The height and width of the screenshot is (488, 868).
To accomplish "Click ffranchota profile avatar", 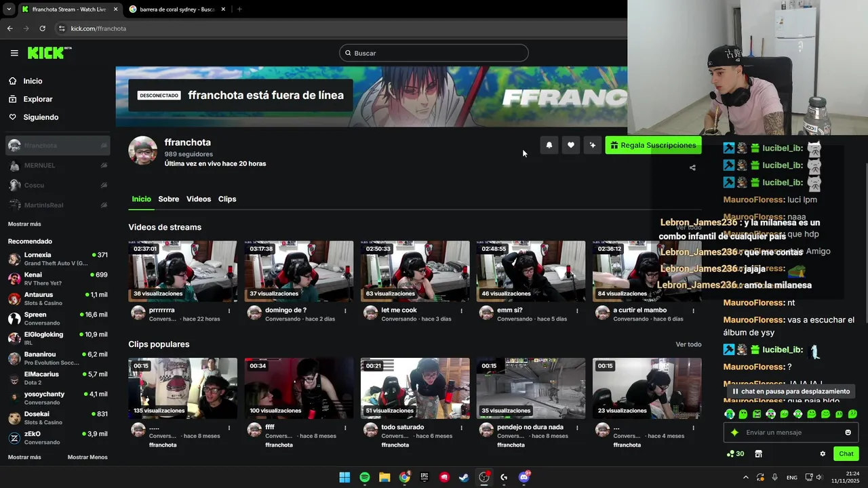I will [x=143, y=150].
